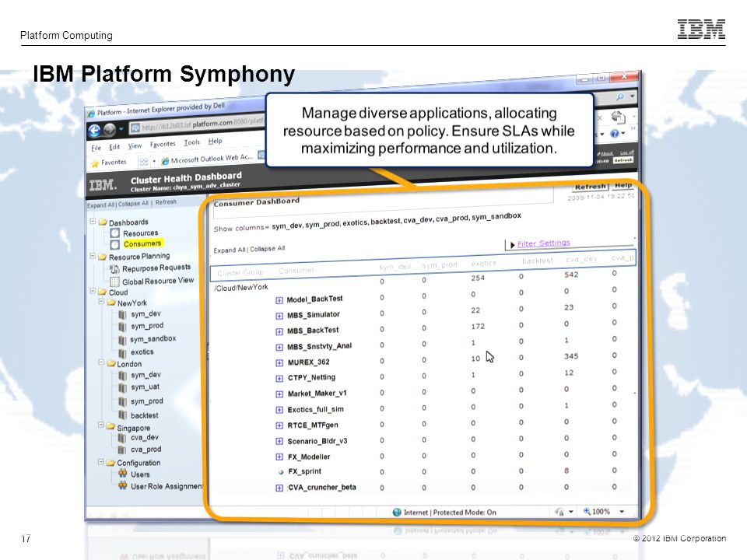Click the cva_dev consumer icon
Image resolution: width=747 pixels, height=560 pixels.
tap(122, 438)
